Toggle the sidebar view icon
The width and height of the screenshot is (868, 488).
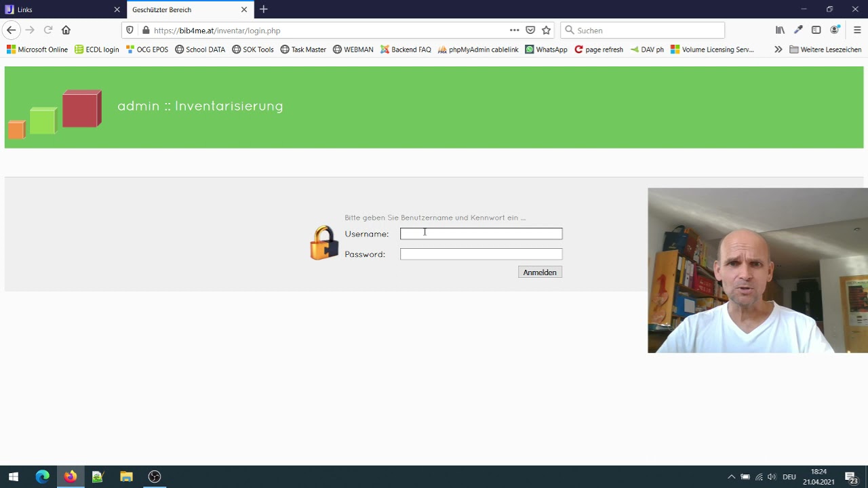(x=816, y=30)
